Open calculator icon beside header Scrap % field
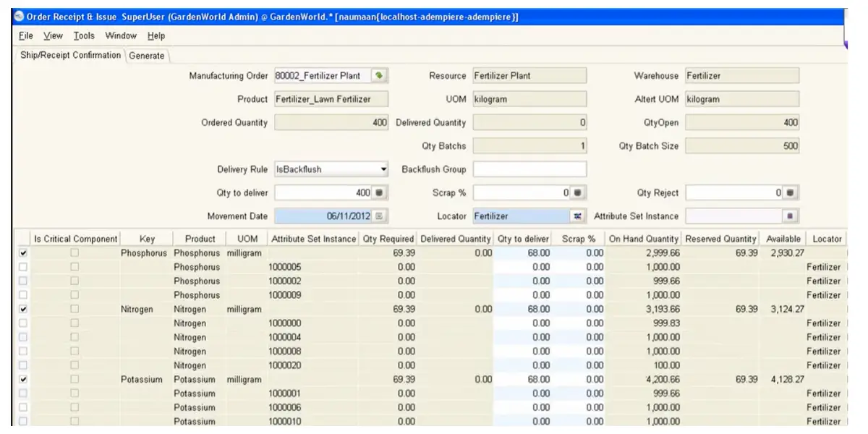Screen dimensions: 868x434 [x=577, y=193]
